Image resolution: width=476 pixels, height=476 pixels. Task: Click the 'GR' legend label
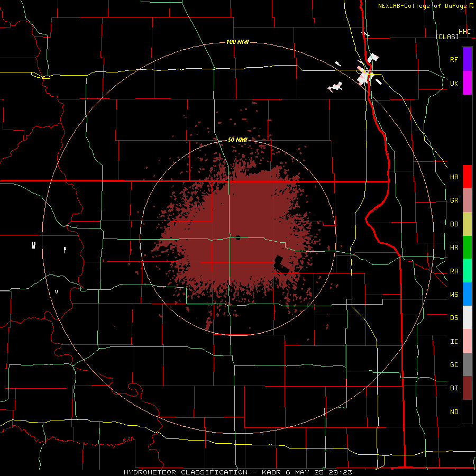point(454,200)
